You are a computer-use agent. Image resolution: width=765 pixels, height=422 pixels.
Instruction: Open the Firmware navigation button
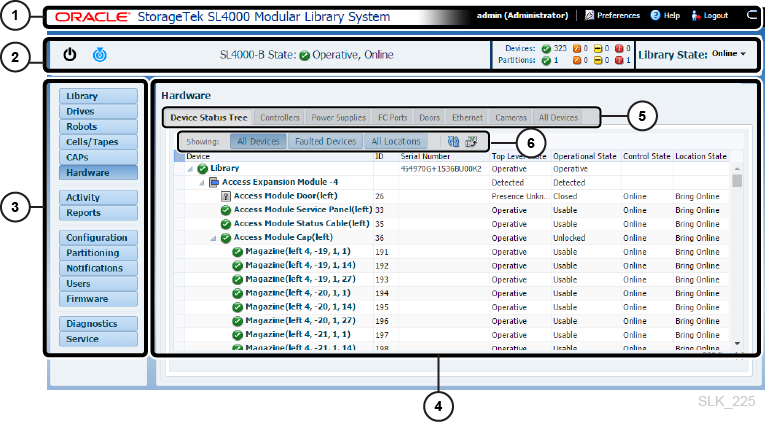(98, 299)
